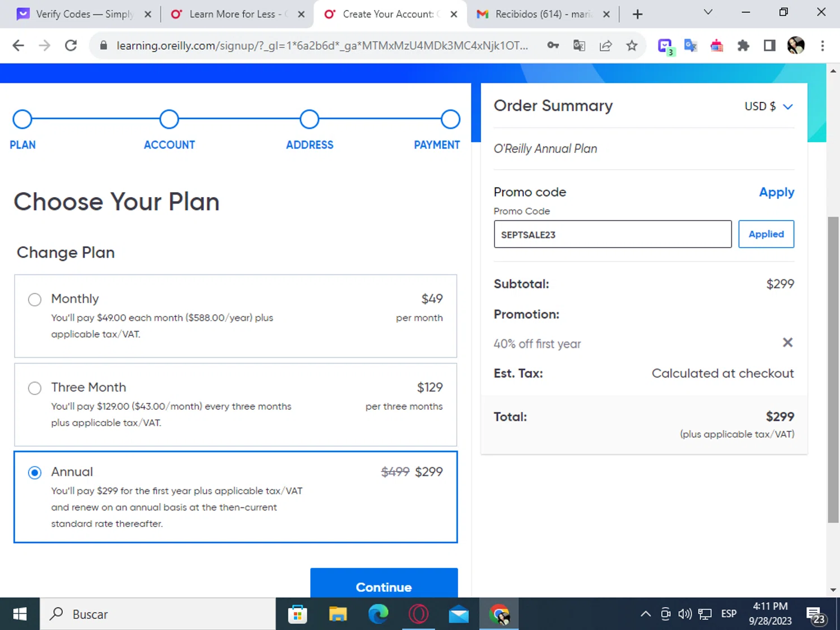Open Chrome three-dot menu
This screenshot has width=840, height=630.
[822, 46]
